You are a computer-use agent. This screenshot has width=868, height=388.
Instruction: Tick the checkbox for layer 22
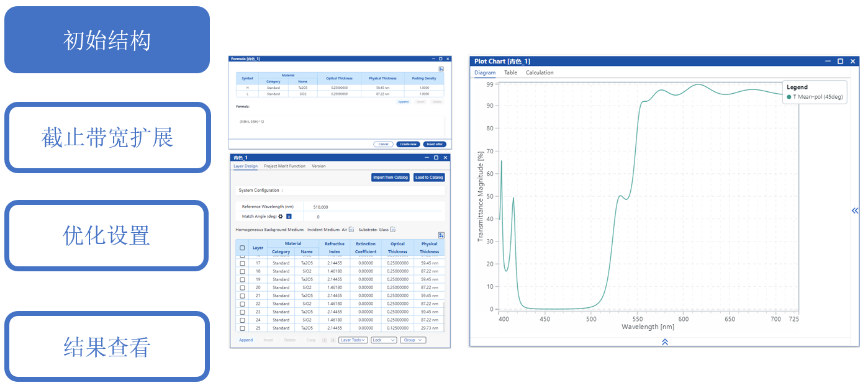point(242,304)
